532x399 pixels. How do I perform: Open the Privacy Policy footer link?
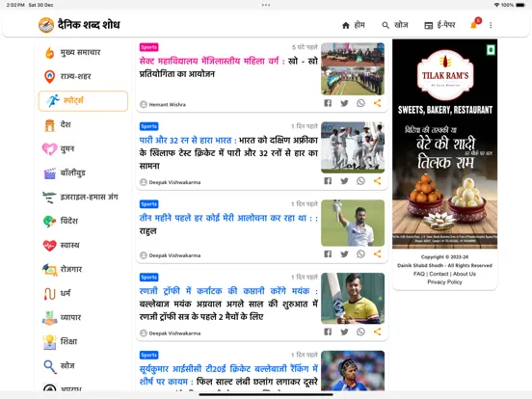444,282
